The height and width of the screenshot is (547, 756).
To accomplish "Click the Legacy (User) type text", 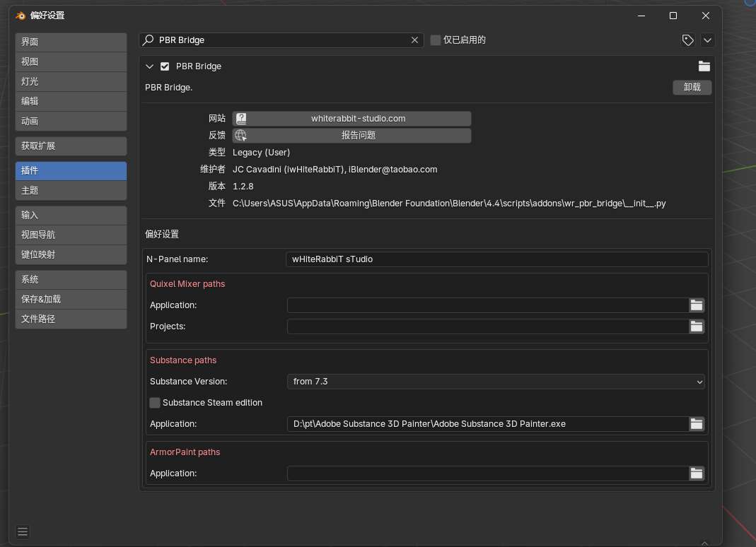I will tap(262, 152).
